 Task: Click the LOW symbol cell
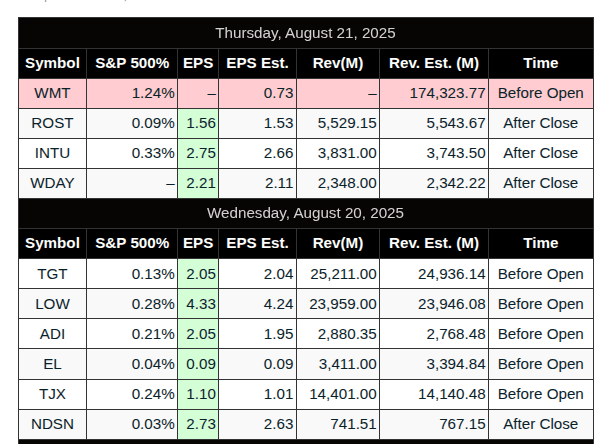[52, 305]
